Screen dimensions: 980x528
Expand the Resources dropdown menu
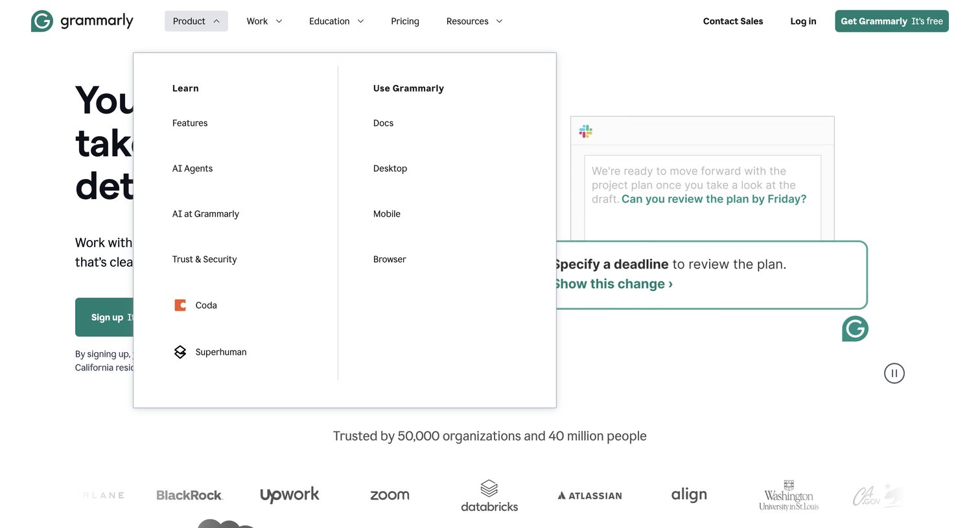pyautogui.click(x=474, y=21)
